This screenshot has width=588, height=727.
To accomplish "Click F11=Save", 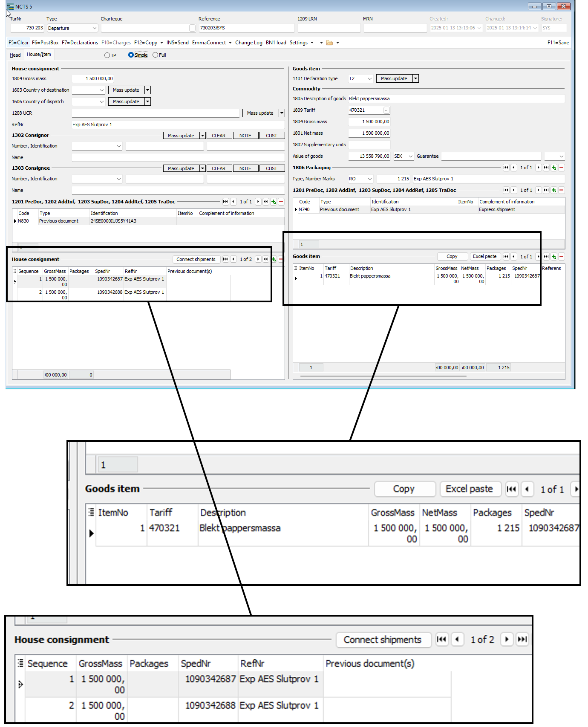I will pos(558,43).
